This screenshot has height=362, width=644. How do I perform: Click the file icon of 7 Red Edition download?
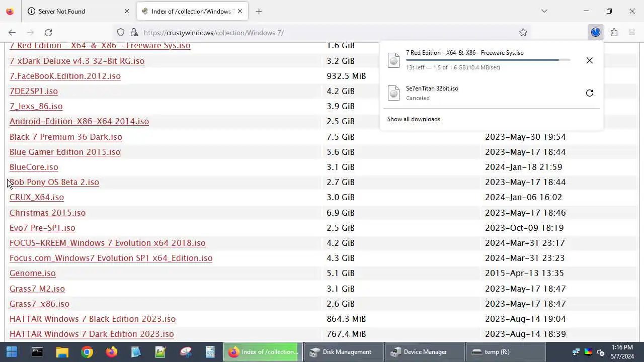[393, 60]
